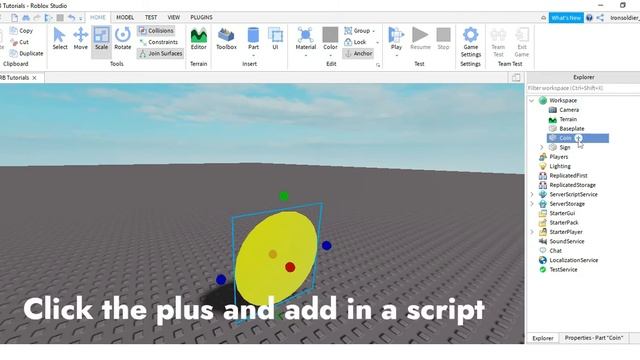Insert a new Part
Image resolution: width=640 pixels, height=360 pixels.
[x=253, y=37]
